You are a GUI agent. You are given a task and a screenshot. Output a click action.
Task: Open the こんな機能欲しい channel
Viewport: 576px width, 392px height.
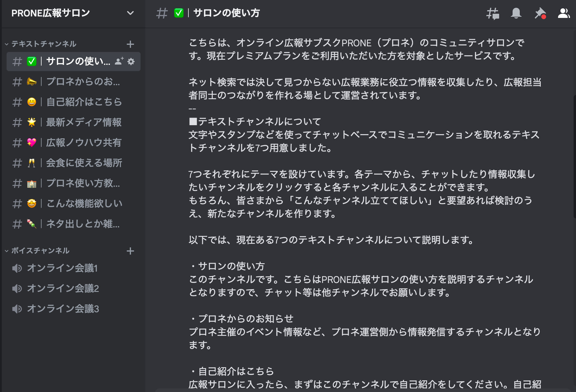72,203
